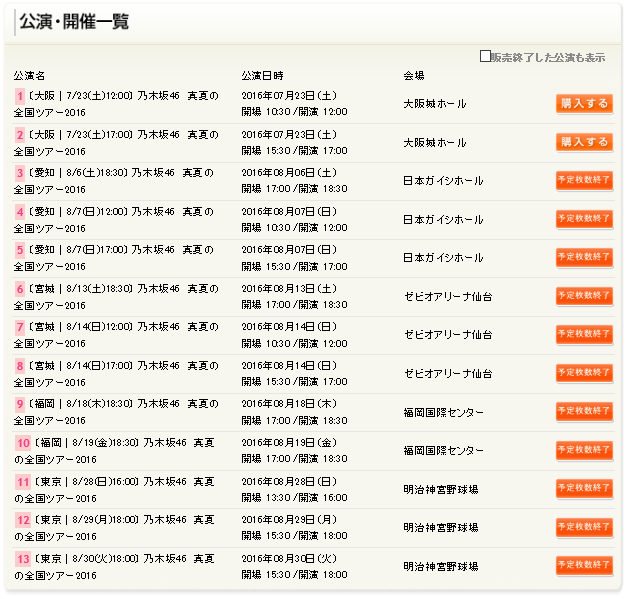Click show title 〔大阪 | 7/23(土)12:00〕
The width and height of the screenshot is (627, 599).
pyautogui.click(x=80, y=96)
